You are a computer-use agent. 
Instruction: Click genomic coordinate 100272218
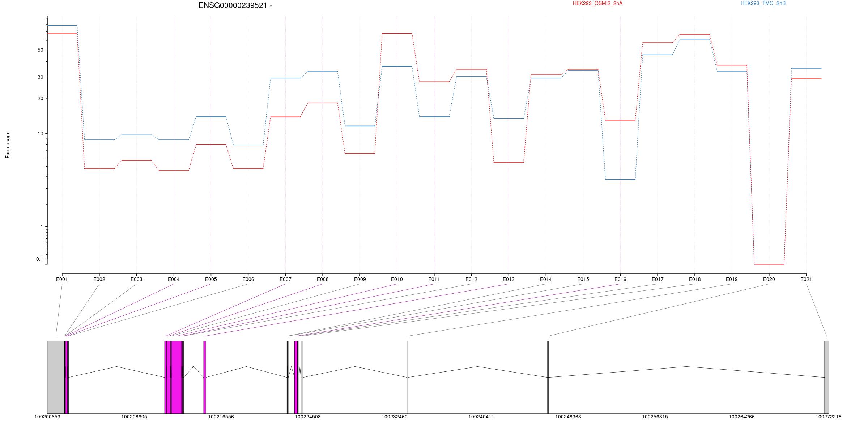point(829,417)
